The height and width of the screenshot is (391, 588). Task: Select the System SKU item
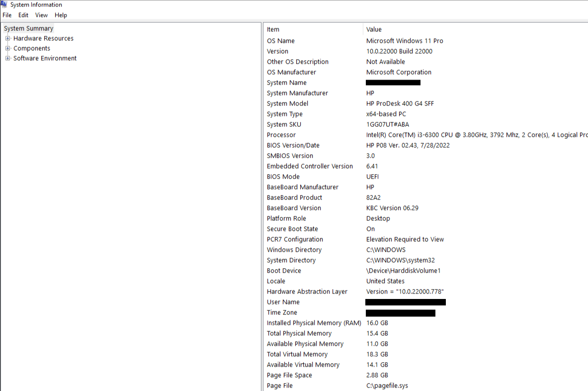coord(284,124)
